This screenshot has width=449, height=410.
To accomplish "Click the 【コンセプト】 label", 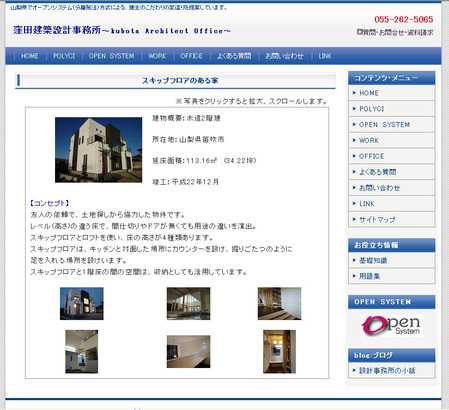I will click(x=49, y=203).
